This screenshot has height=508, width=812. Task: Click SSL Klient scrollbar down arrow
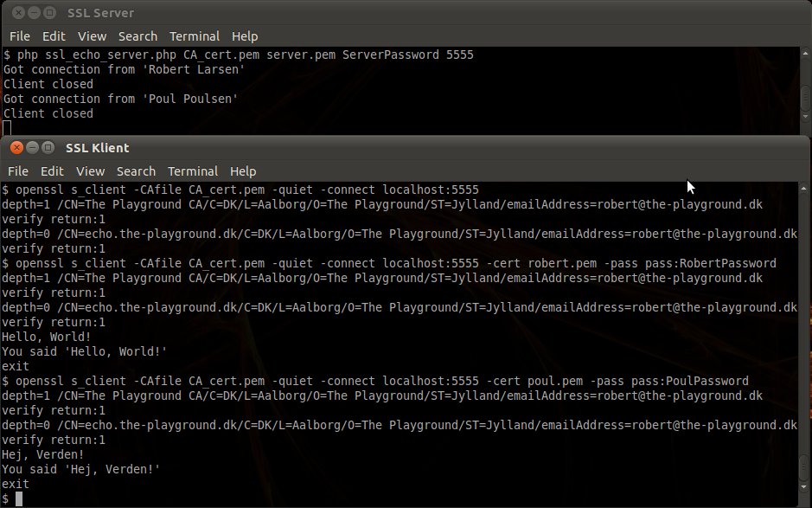click(x=804, y=487)
